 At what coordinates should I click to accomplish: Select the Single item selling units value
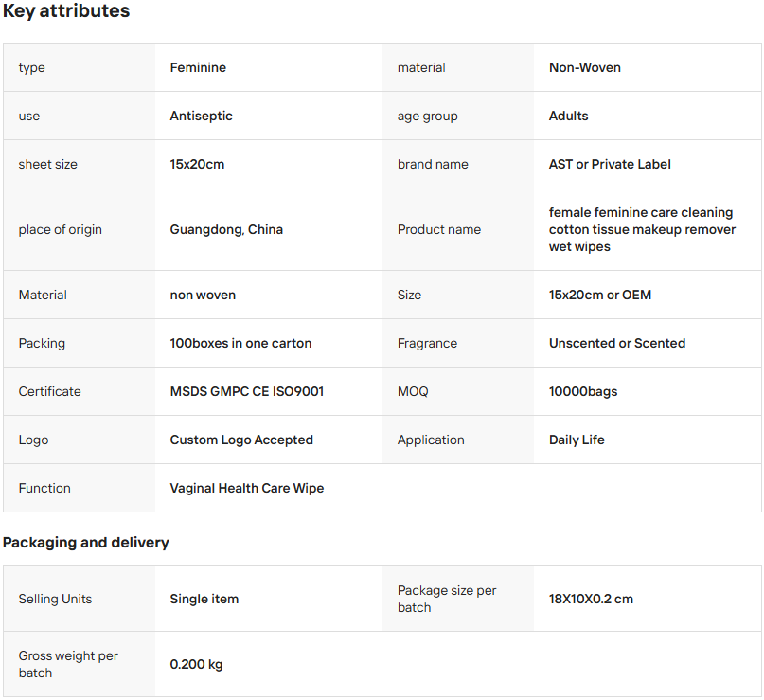pos(204,599)
